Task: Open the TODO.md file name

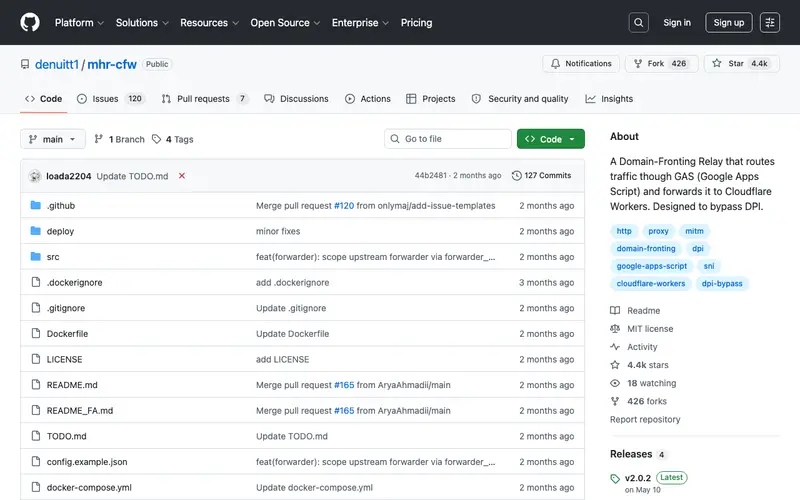Action: click(x=67, y=436)
